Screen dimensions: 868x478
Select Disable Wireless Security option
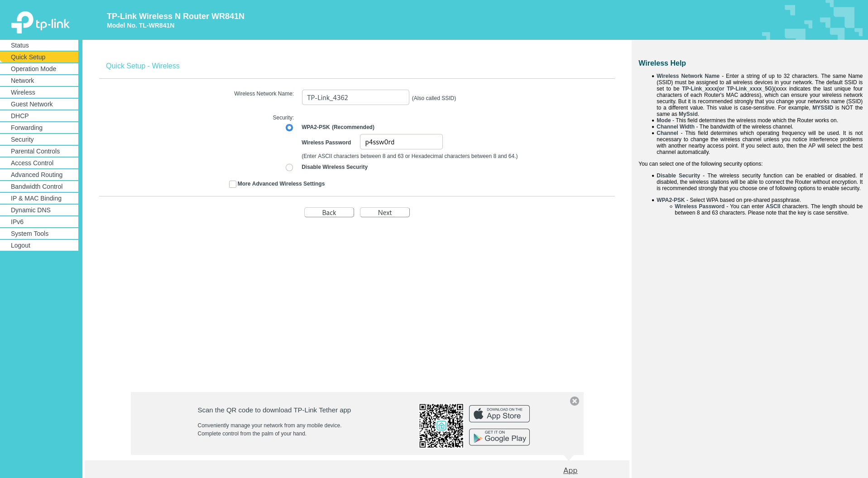[289, 167]
